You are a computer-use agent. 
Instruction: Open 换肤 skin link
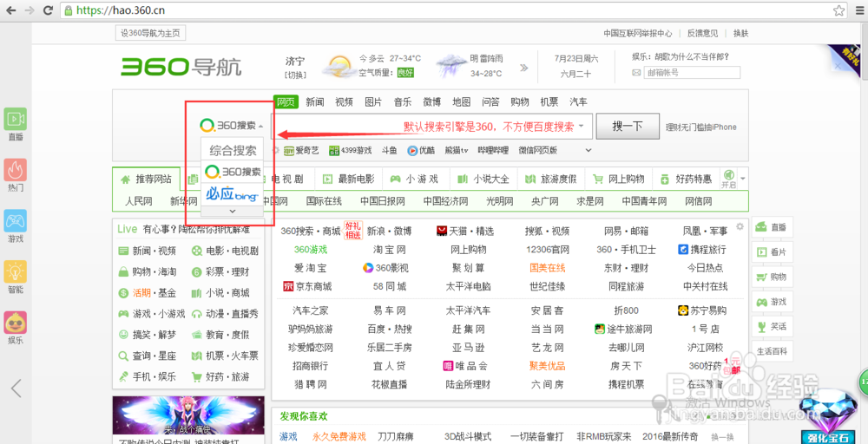click(x=740, y=33)
